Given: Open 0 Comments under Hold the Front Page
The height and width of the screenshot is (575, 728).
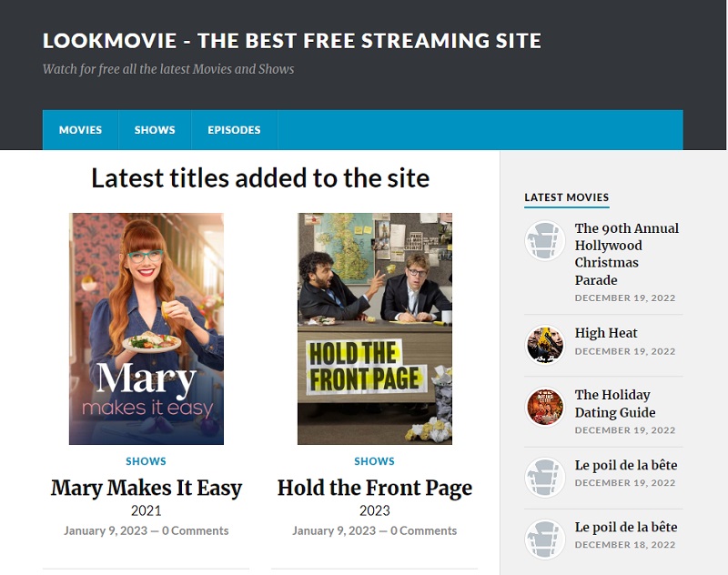Looking at the screenshot, I should (423, 530).
